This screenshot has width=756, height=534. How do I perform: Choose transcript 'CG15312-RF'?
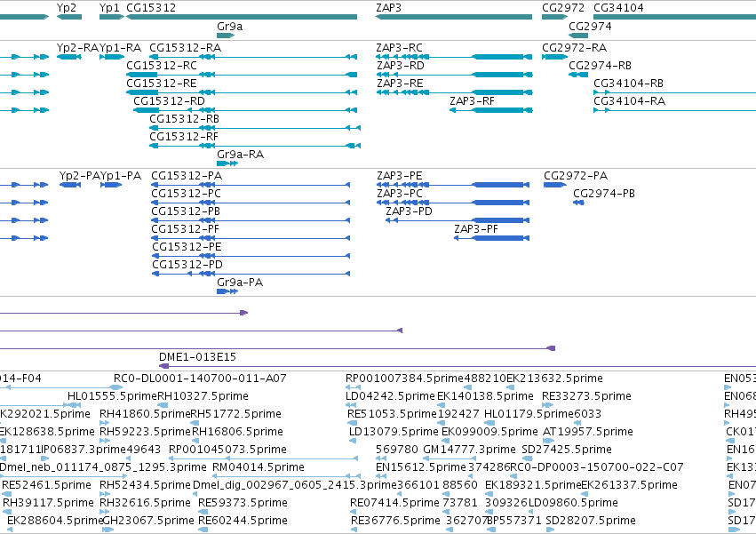[184, 137]
